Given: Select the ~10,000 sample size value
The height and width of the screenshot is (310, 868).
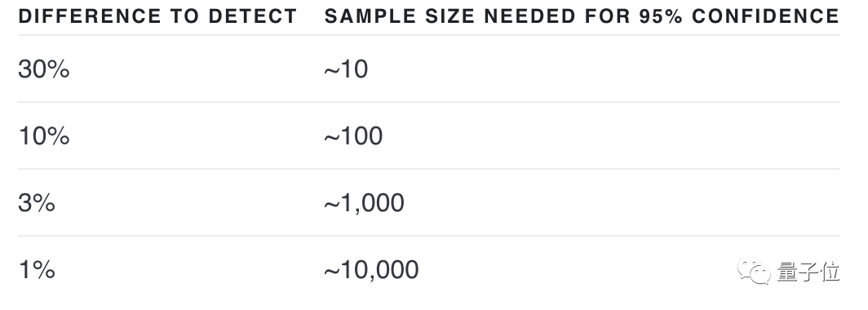Looking at the screenshot, I should (x=371, y=270).
